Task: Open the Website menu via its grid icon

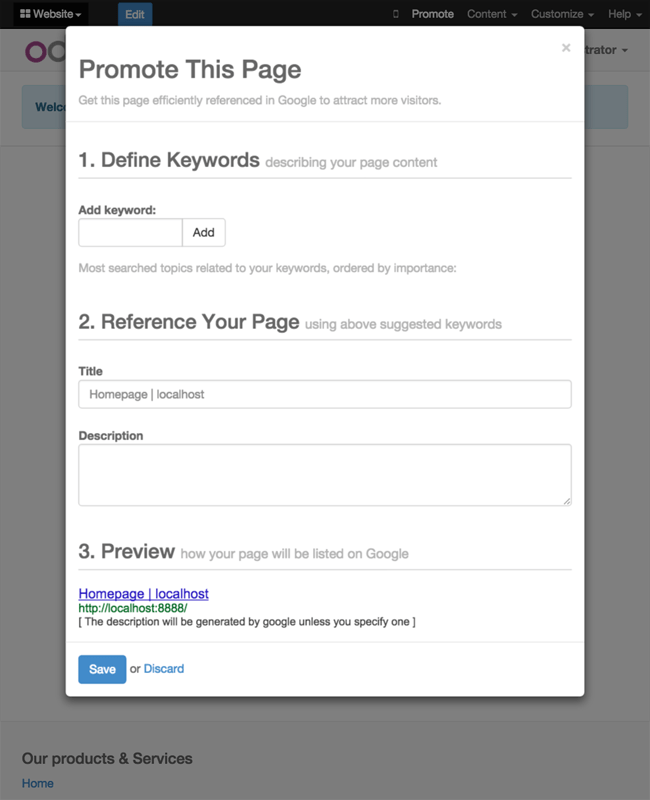Action: tap(25, 14)
